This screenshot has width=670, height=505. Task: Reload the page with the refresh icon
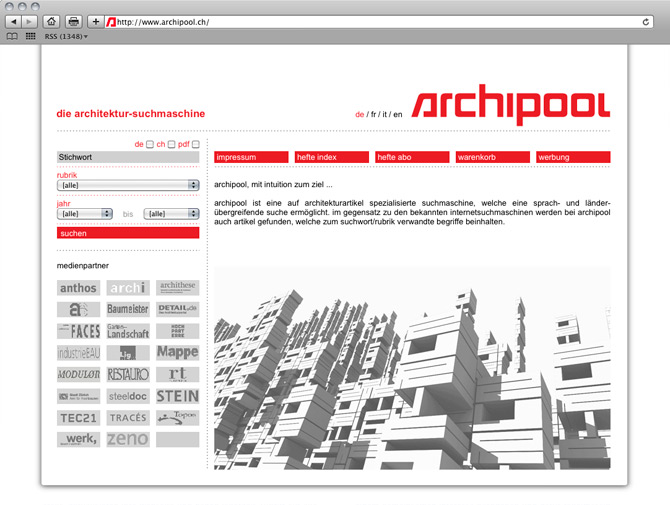click(646, 22)
